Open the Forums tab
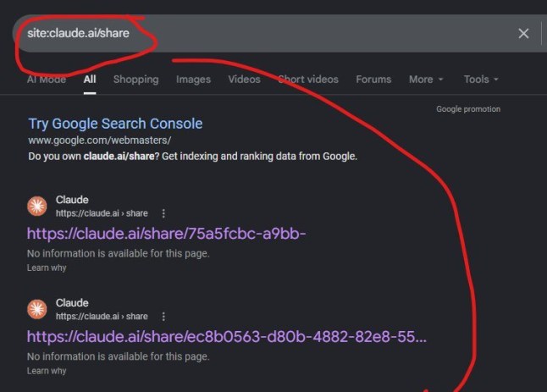The width and height of the screenshot is (547, 392). pos(373,80)
